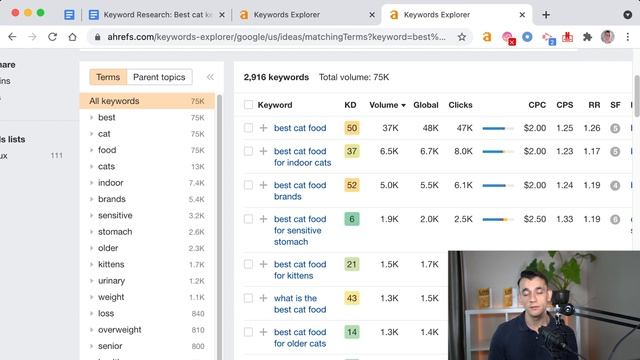
Task: Click the blue circle extension icon
Action: click(x=527, y=37)
